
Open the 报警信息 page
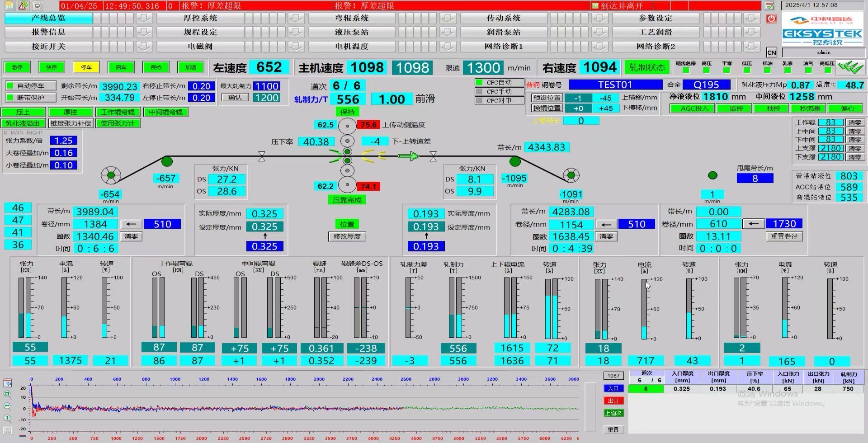[x=48, y=32]
